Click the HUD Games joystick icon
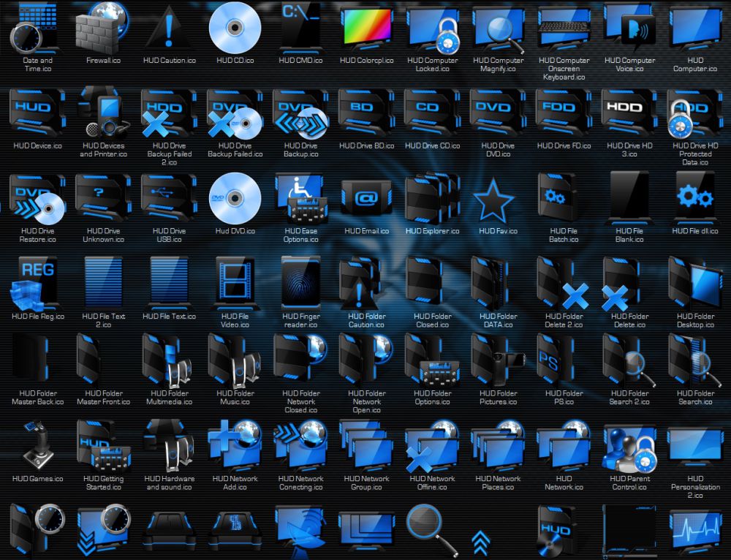The width and height of the screenshot is (731, 560). click(x=37, y=446)
